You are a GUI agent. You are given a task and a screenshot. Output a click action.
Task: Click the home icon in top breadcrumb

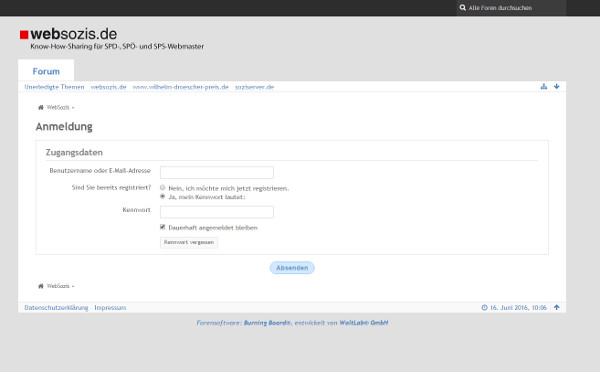[41, 108]
